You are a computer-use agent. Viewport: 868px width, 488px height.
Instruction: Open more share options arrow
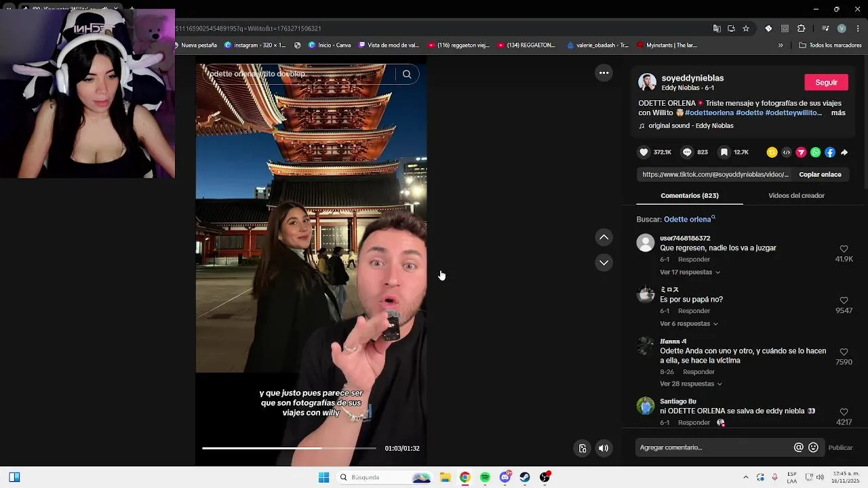tap(844, 152)
